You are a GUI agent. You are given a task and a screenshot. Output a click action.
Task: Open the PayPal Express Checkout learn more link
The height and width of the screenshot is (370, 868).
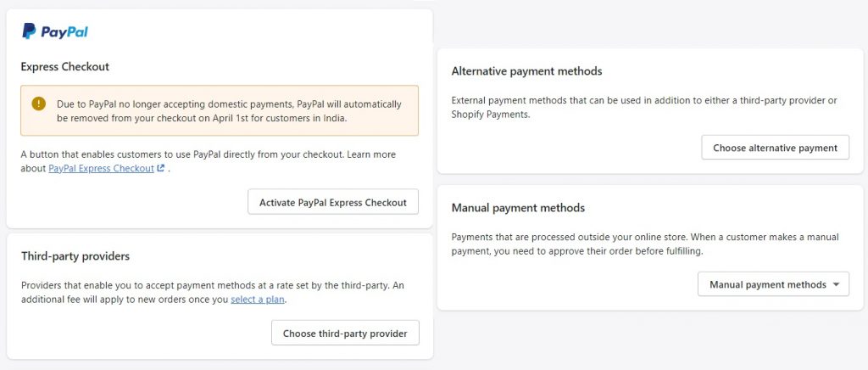click(102, 169)
